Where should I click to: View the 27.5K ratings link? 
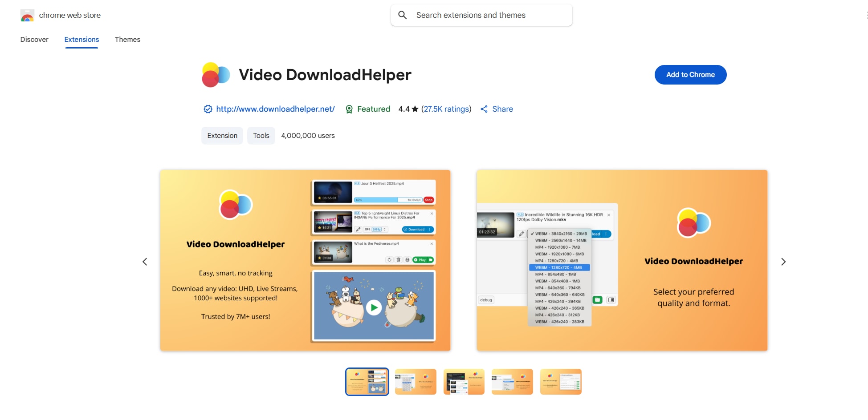click(x=446, y=109)
